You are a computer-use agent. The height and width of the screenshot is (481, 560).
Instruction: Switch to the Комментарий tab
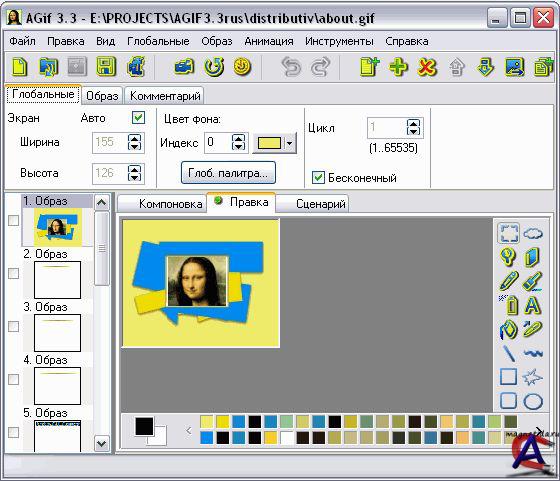(x=165, y=96)
